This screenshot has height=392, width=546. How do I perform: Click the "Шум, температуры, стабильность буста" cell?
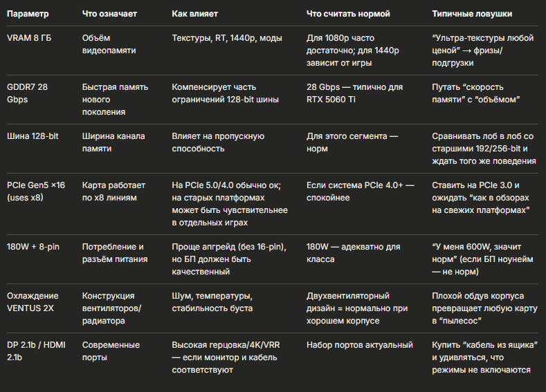(212, 302)
